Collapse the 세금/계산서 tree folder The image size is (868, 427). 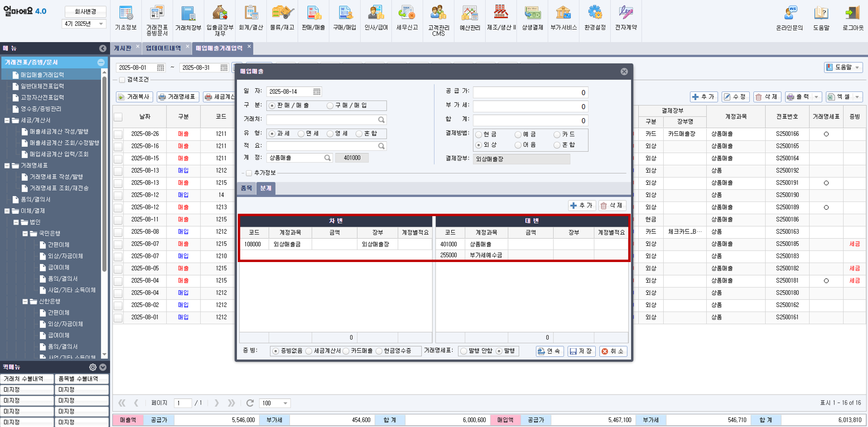7,120
